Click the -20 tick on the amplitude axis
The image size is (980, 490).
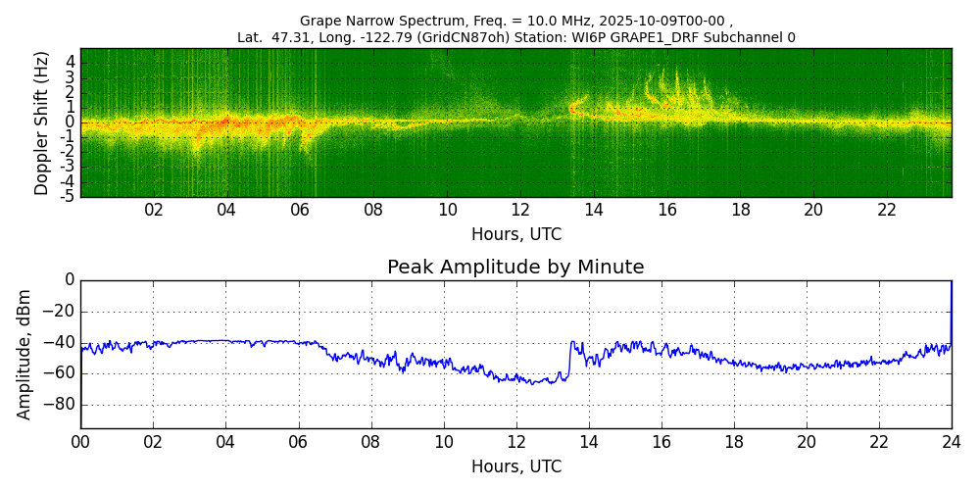click(x=61, y=312)
